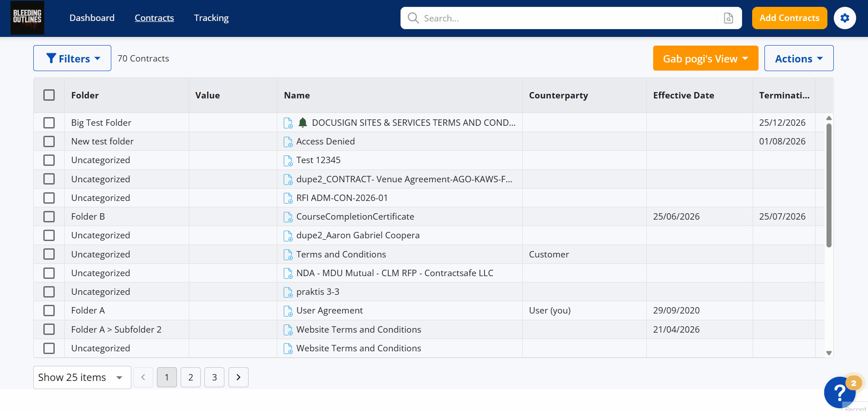Check the Folder B row checkbox

click(x=49, y=216)
